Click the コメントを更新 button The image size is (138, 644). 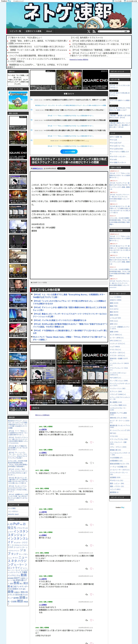pyautogui.click(x=69, y=151)
